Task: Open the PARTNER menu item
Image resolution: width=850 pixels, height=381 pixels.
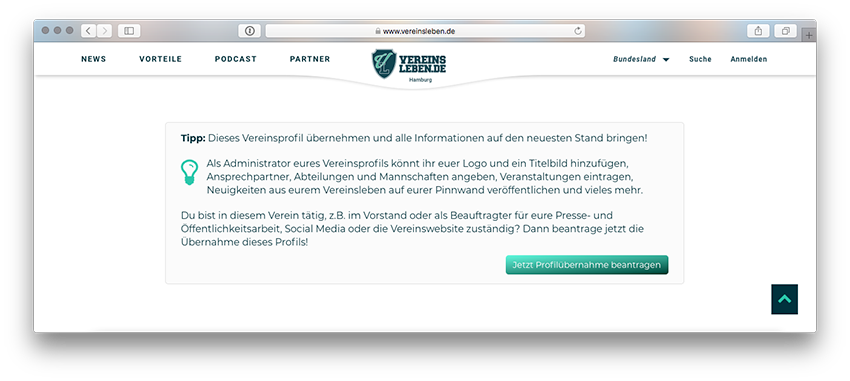Action: tap(310, 59)
